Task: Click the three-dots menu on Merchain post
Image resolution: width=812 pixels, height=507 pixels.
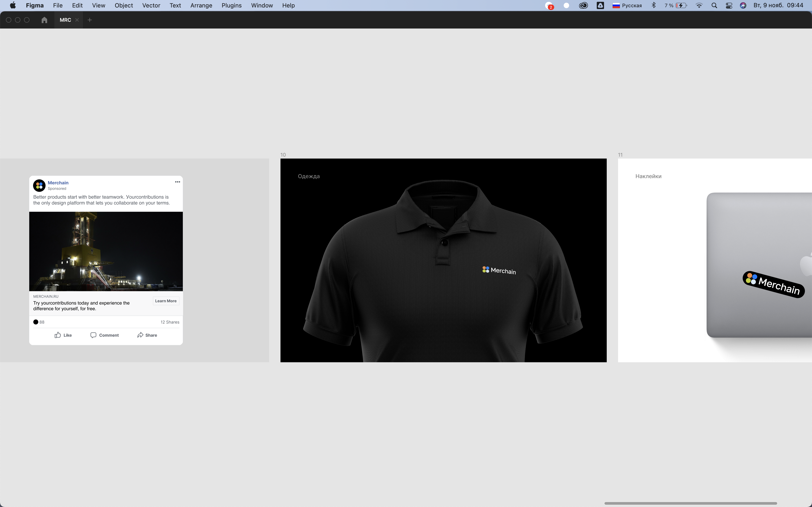Action: click(177, 182)
